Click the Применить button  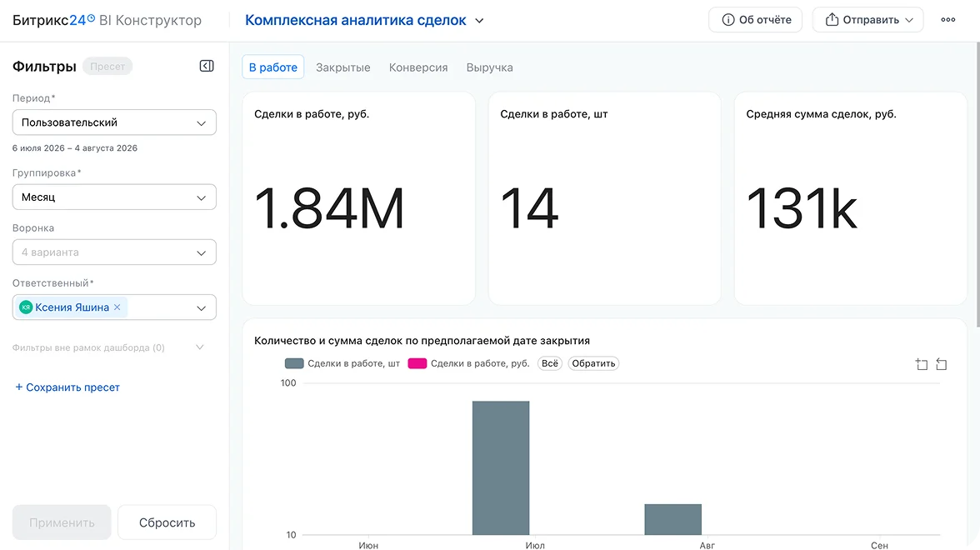tap(62, 522)
